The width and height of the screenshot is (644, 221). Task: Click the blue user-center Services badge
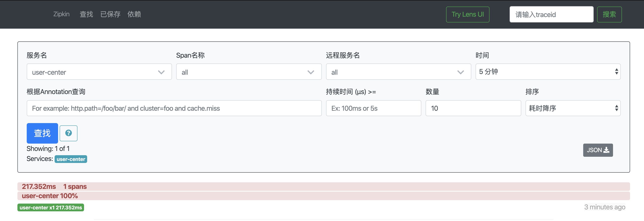coord(71,159)
